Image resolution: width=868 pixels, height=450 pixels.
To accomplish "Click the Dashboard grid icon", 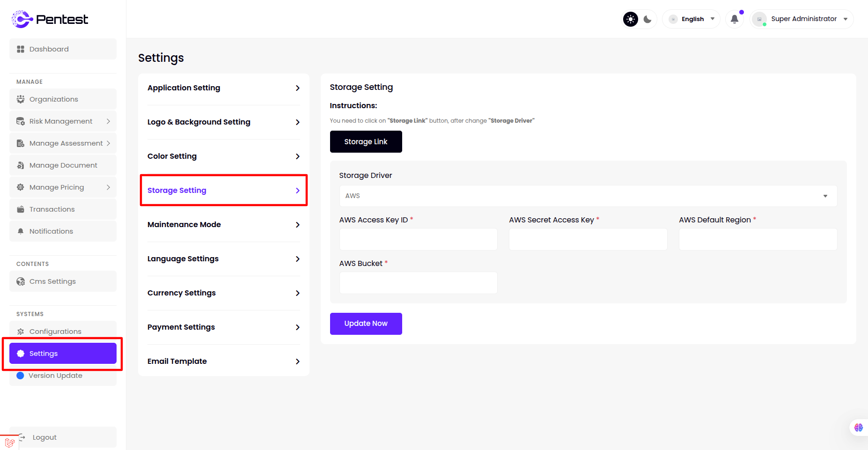I will click(x=21, y=49).
